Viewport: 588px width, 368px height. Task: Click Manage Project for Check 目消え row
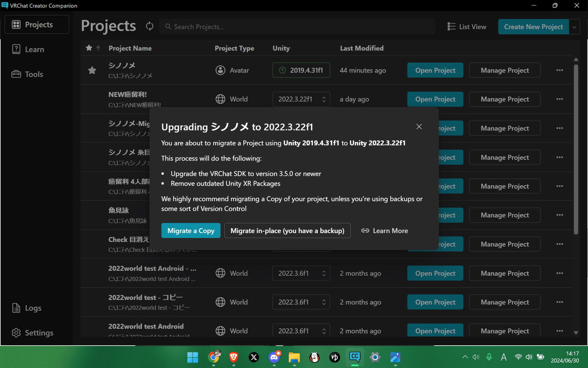[505, 244]
